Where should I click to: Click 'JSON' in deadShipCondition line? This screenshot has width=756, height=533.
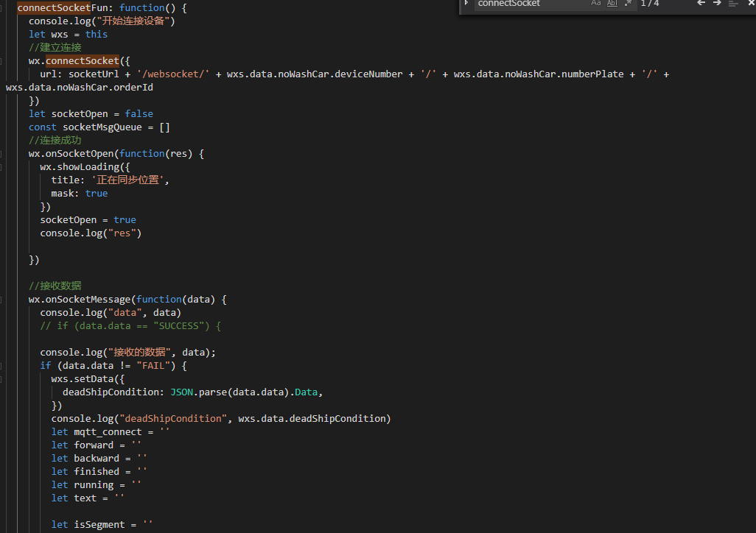point(182,392)
